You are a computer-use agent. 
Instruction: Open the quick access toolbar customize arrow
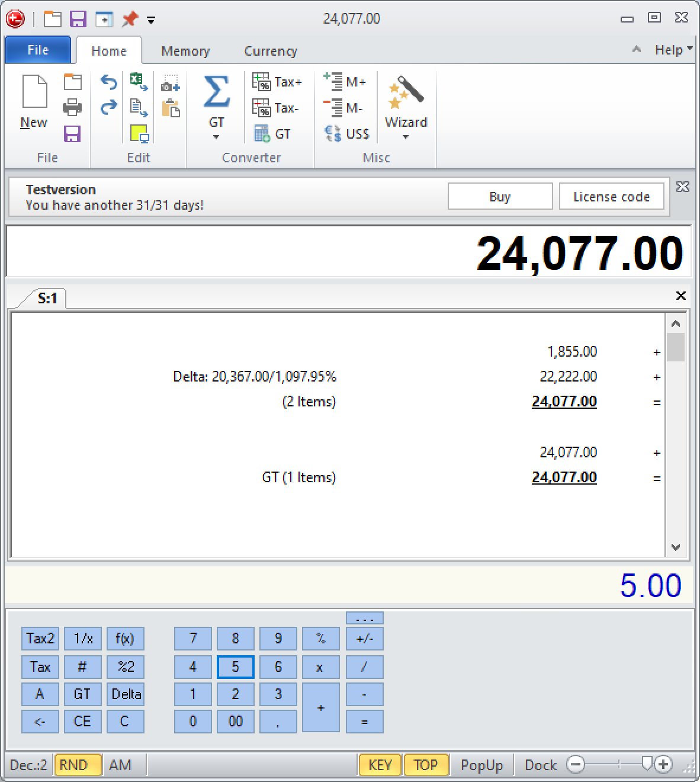pos(151,20)
